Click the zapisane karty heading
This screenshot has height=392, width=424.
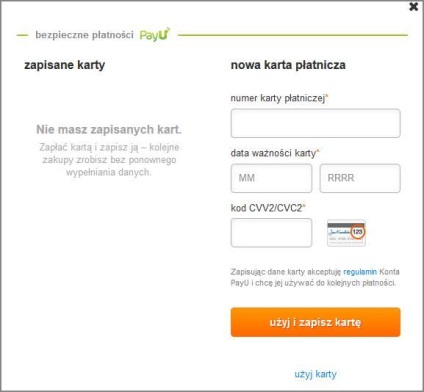point(65,65)
